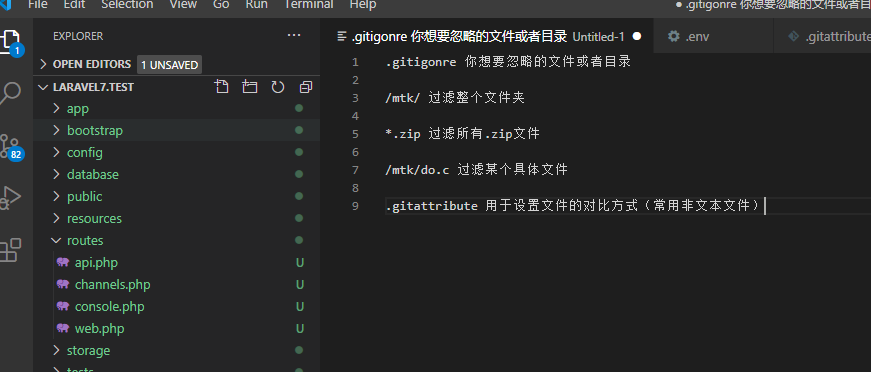871x372 pixels.
Task: Open Explorer more actions ellipsis
Action: [x=294, y=36]
